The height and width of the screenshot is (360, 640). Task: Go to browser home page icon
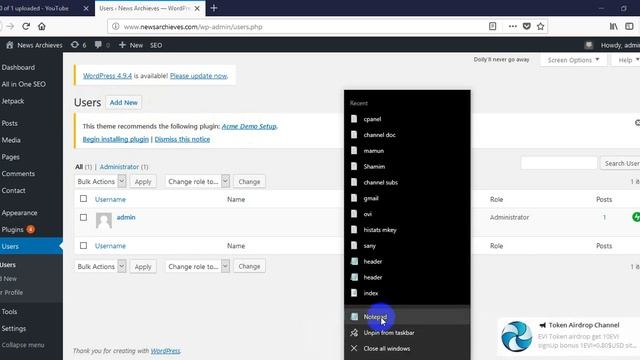pos(42,27)
